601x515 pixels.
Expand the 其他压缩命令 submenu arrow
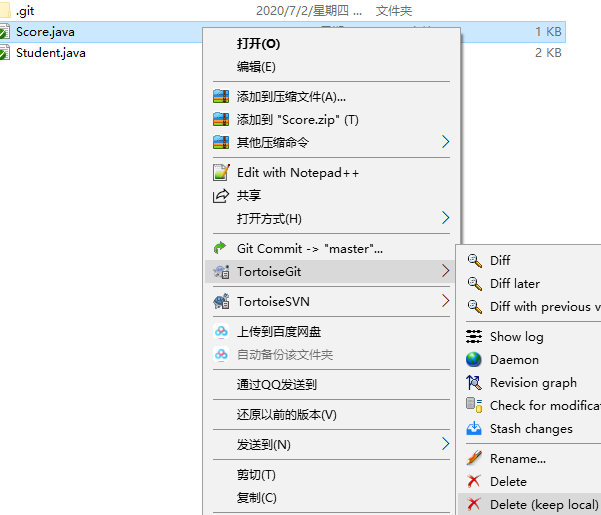445,142
